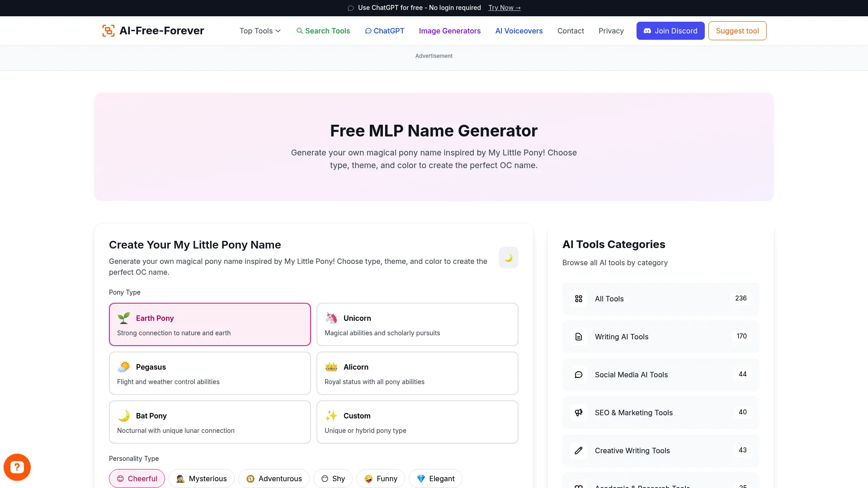Click the AI-Free-Forever logo icon
This screenshot has height=488, width=868.
(108, 30)
